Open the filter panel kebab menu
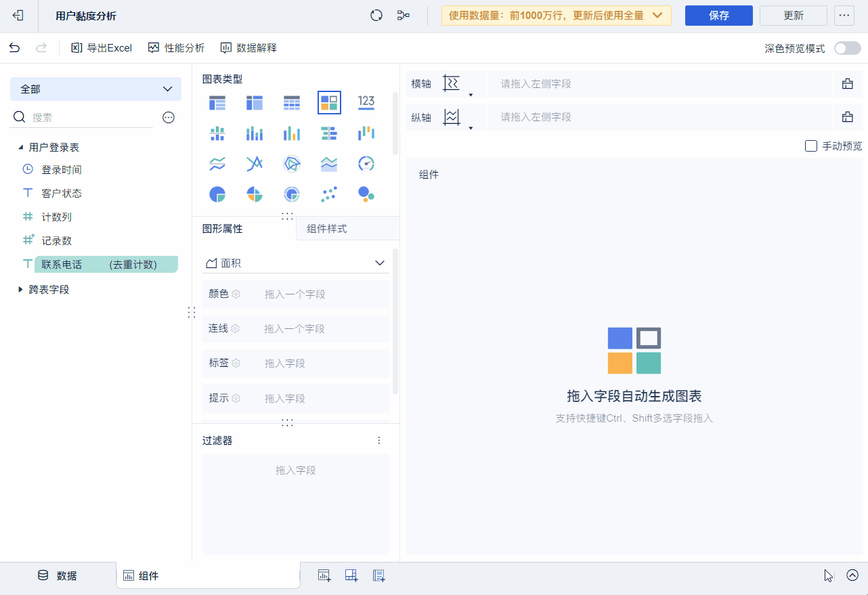Viewport: 868px width, 595px height. [379, 441]
